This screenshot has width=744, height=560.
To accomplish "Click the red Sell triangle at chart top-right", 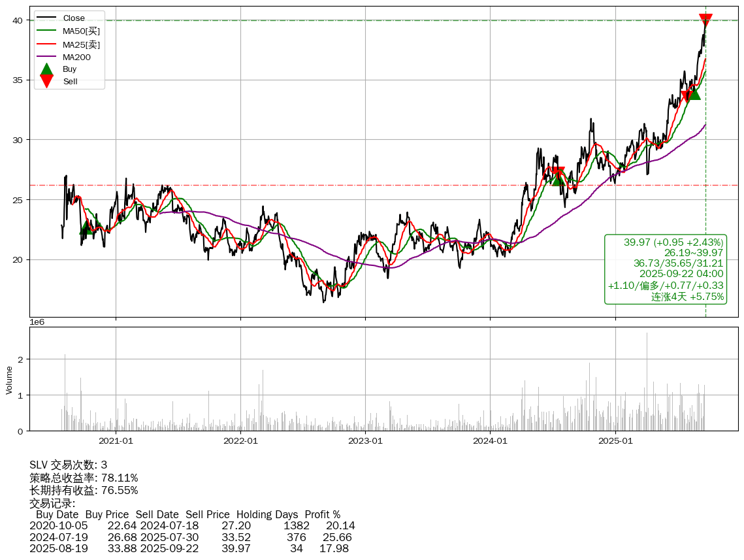I will click(x=705, y=20).
